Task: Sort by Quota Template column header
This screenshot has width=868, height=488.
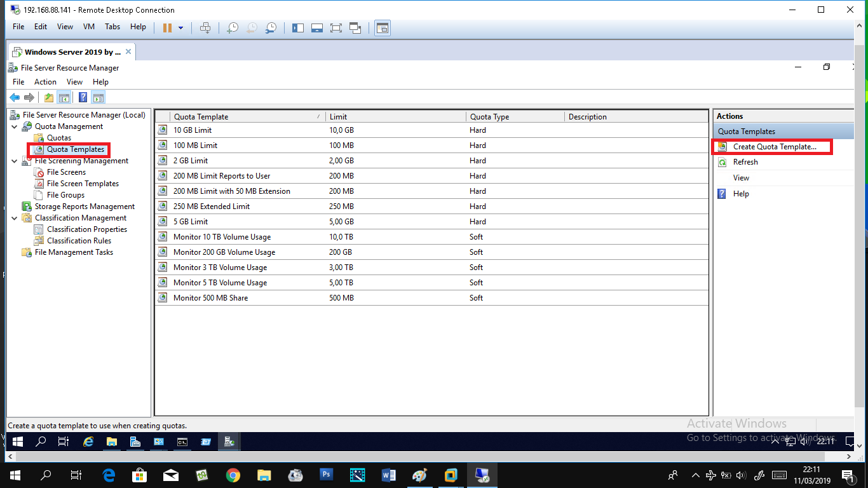Action: click(x=248, y=116)
